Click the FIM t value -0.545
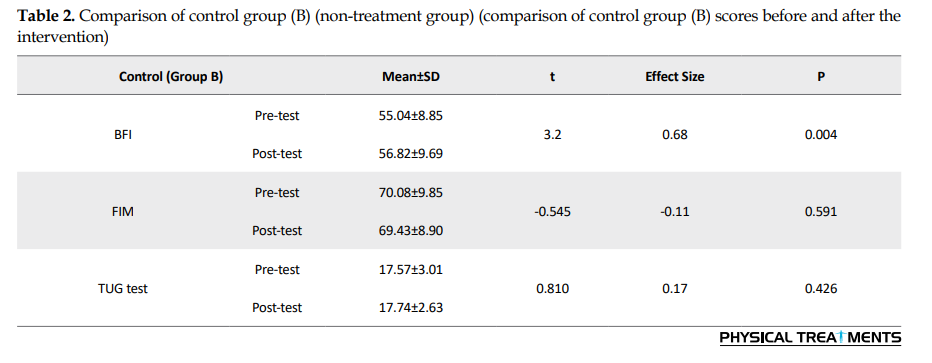Image resolution: width=932 pixels, height=363 pixels. click(553, 212)
